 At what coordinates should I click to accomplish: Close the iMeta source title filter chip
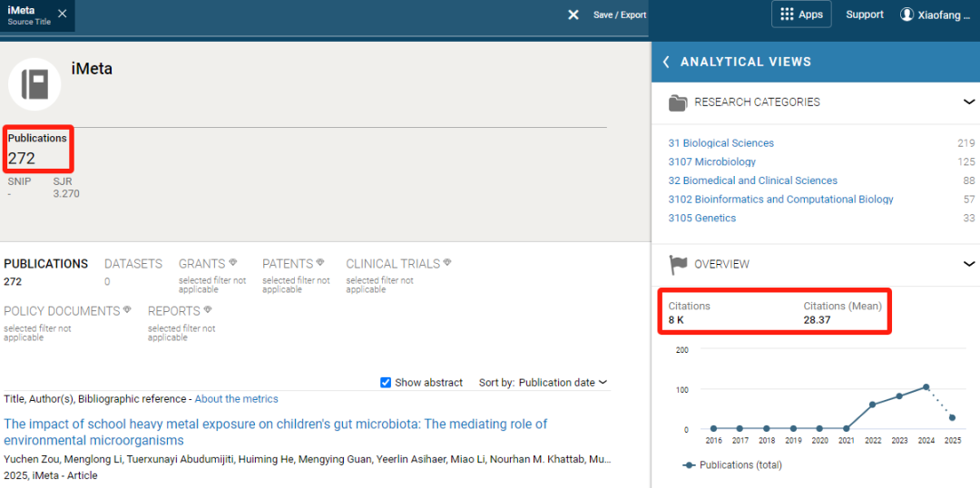[x=62, y=13]
